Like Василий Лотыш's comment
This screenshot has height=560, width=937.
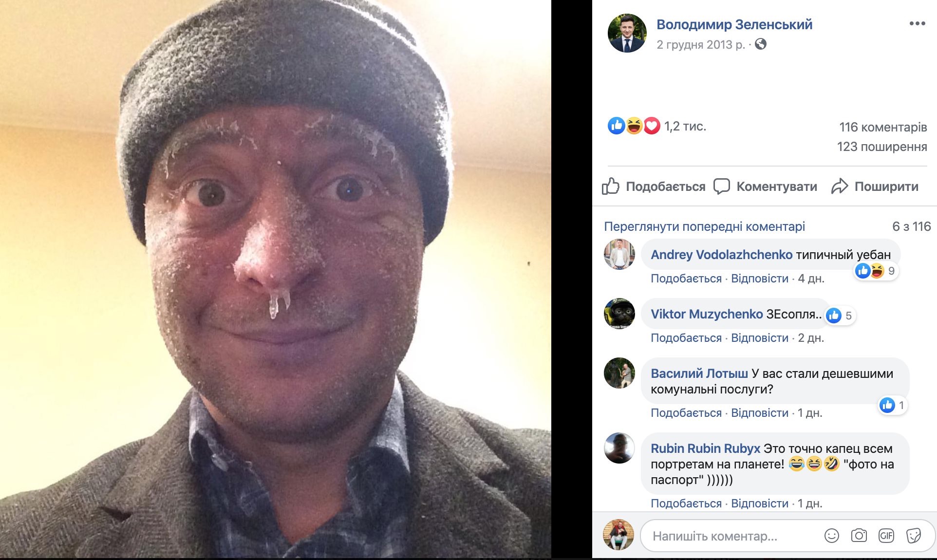tap(686, 413)
